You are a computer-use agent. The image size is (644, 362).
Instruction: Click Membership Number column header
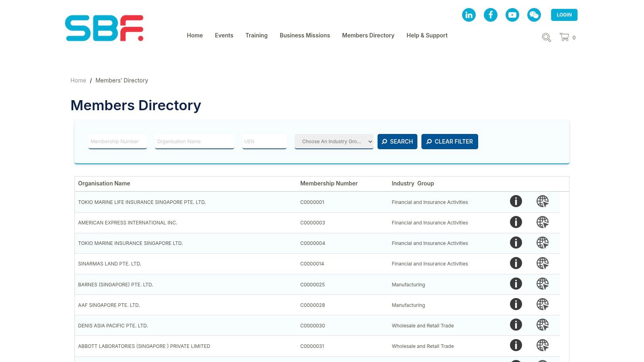click(x=329, y=183)
